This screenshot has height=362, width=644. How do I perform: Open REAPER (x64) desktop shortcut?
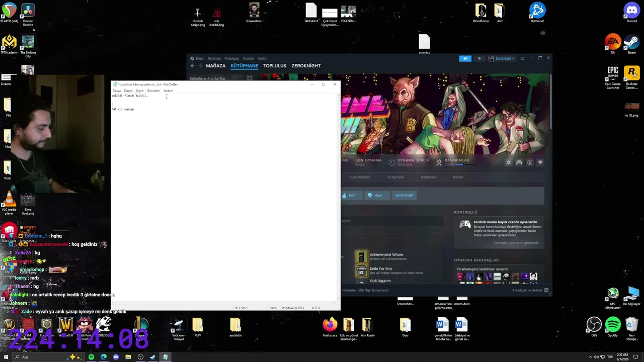(x=9, y=13)
